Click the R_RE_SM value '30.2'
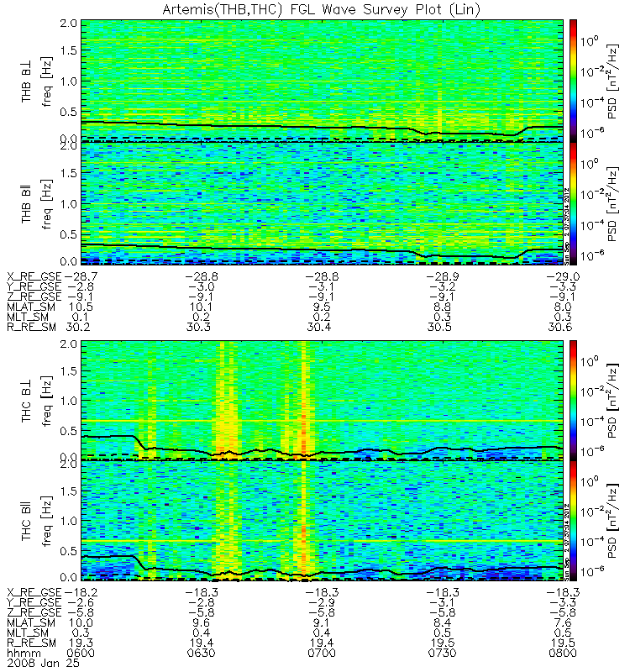 (x=80, y=328)
